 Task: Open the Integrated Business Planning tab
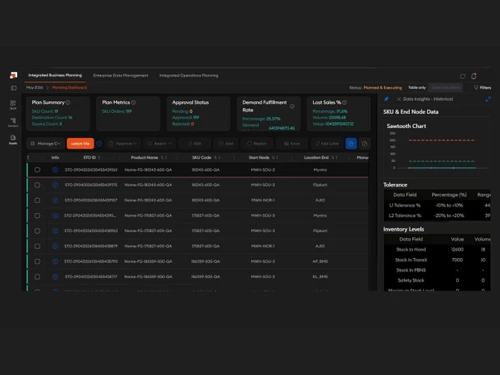55,75
